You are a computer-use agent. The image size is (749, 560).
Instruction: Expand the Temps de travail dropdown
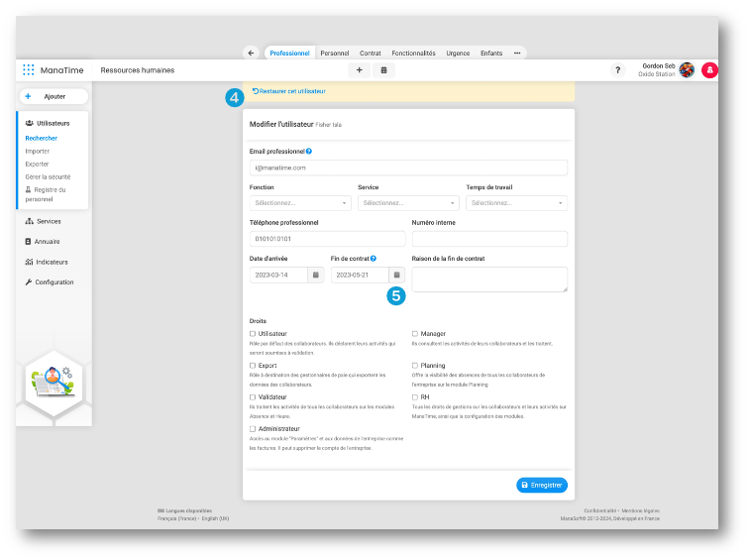click(516, 203)
